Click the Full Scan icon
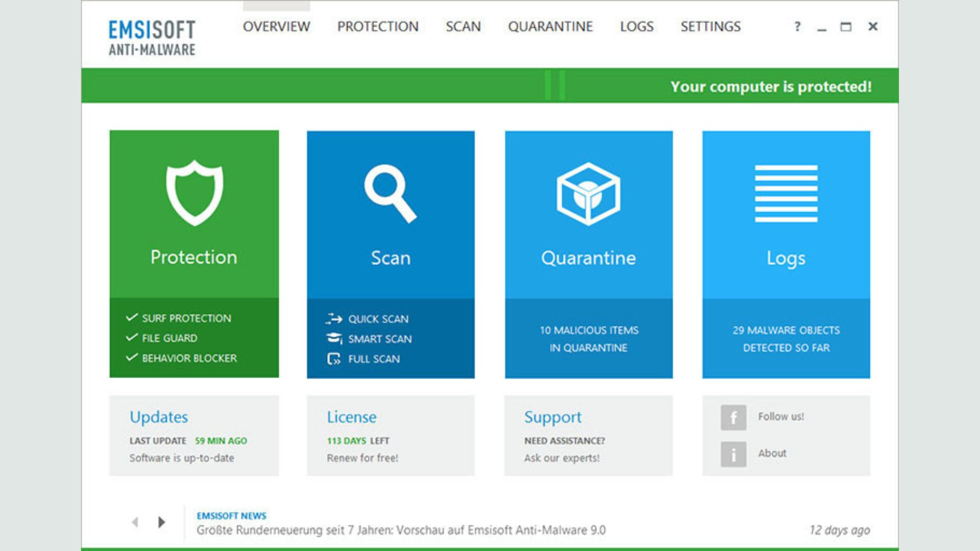This screenshot has height=551, width=980. pyautogui.click(x=334, y=359)
